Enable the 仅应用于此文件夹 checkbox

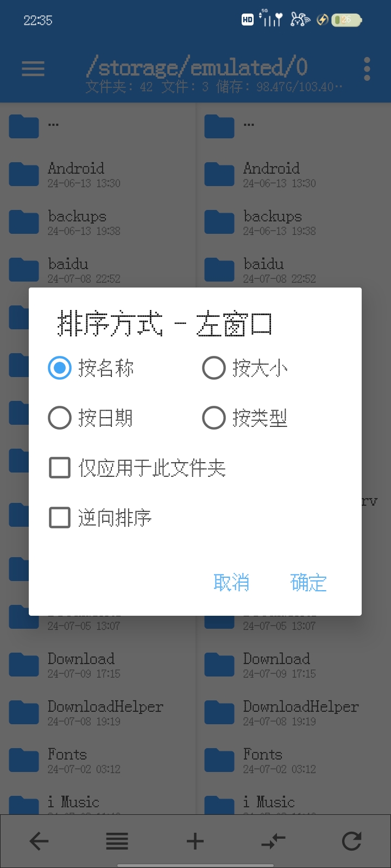[60, 468]
